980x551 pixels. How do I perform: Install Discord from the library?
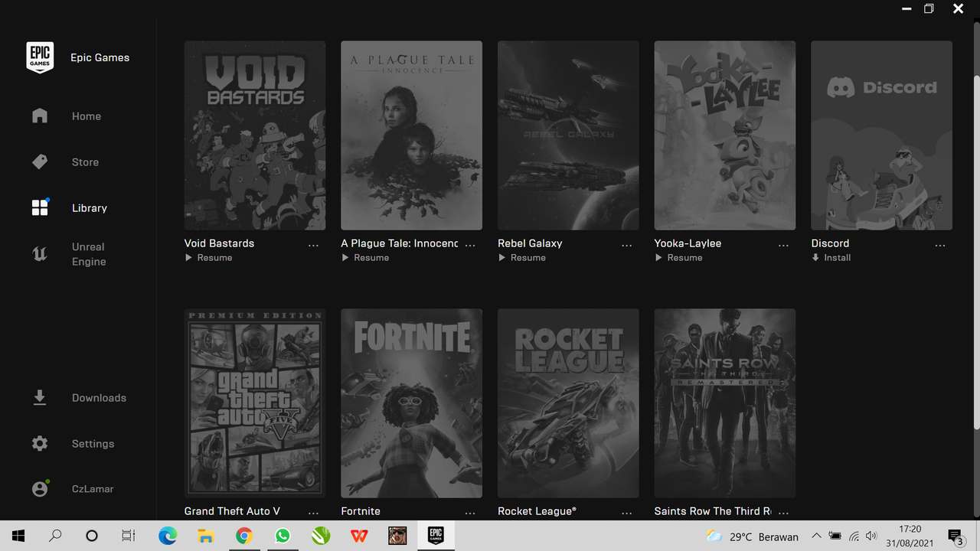pos(831,258)
